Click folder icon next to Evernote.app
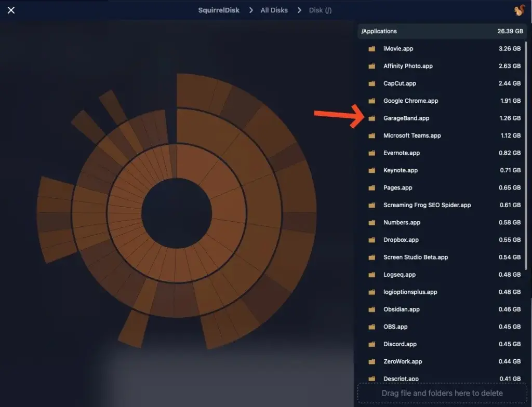The height and width of the screenshot is (407, 532). click(x=372, y=153)
